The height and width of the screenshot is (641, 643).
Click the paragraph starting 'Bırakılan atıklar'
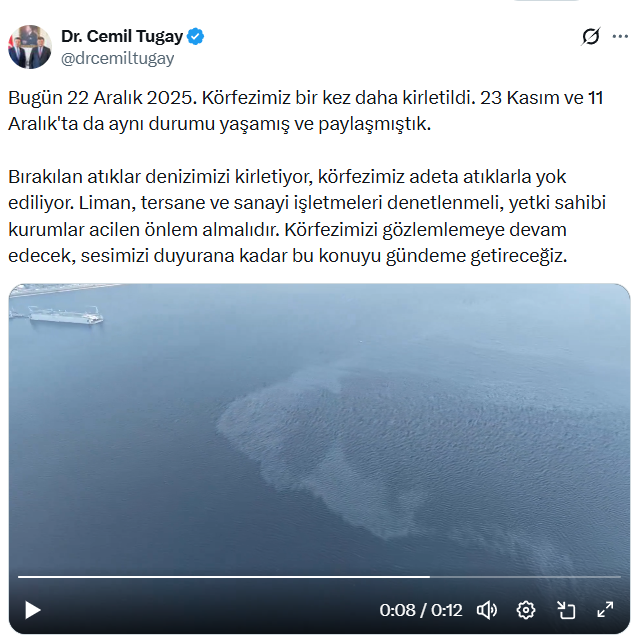point(307,216)
